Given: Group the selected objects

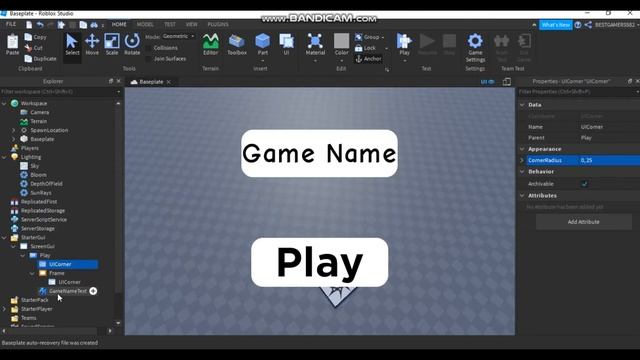Looking at the screenshot, I should tap(369, 37).
